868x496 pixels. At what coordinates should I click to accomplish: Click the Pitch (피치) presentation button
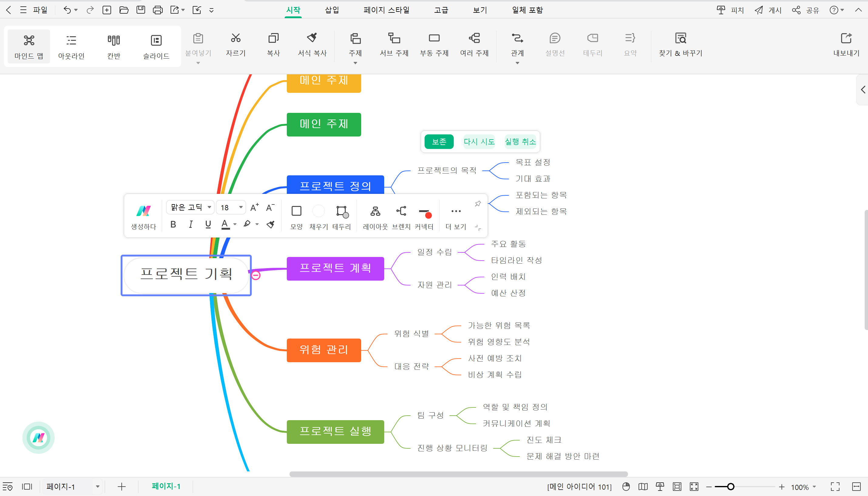click(x=730, y=10)
